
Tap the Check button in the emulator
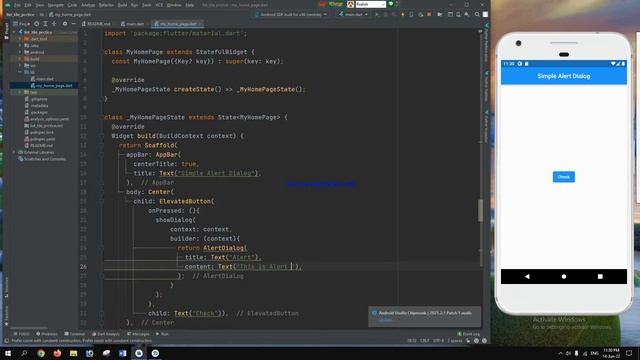pos(564,177)
